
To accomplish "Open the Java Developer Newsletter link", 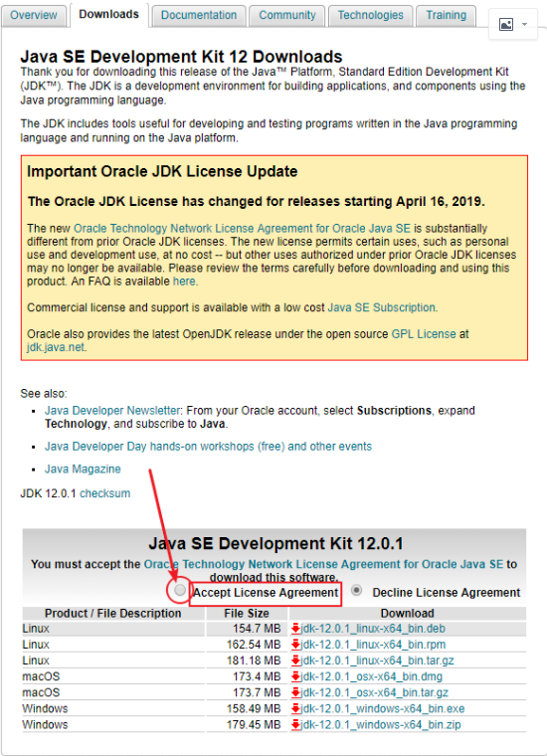I will click(x=112, y=410).
